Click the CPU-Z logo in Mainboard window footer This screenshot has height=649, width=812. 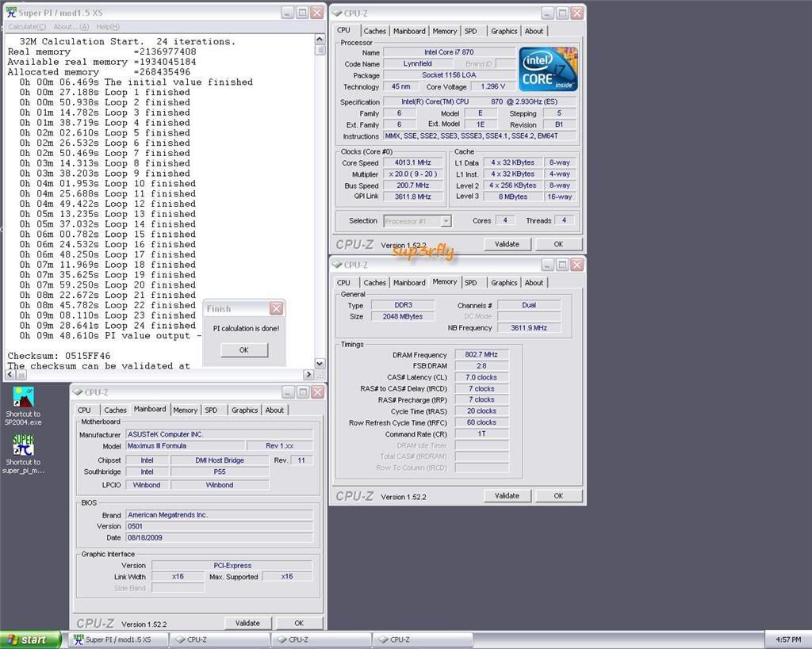point(94,623)
